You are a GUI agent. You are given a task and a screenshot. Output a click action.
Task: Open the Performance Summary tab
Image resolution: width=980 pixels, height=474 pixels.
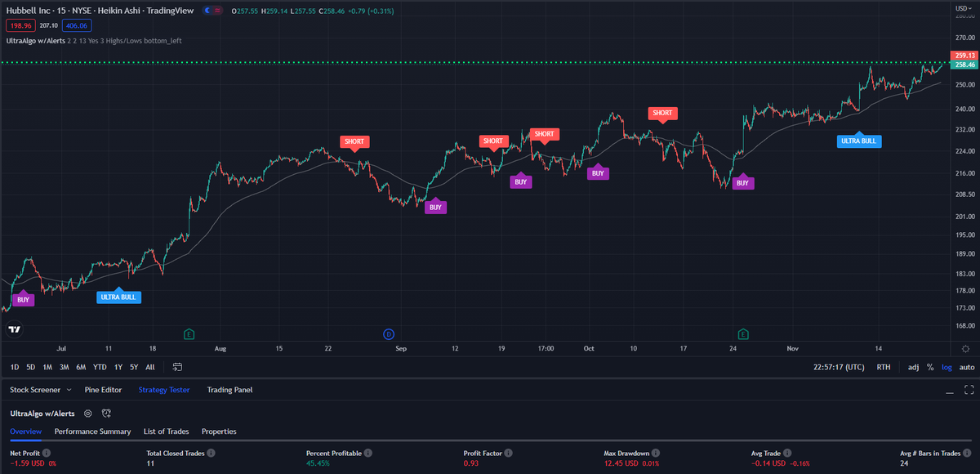point(92,431)
